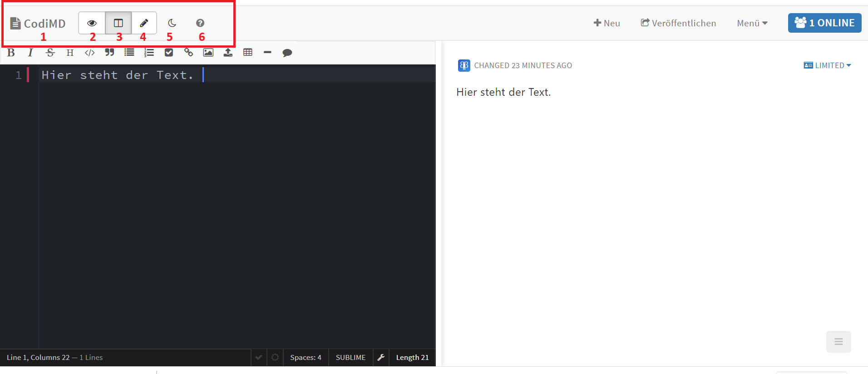Expand the LIMITED permission dropdown
The width and height of the screenshot is (868, 374).
(x=827, y=65)
